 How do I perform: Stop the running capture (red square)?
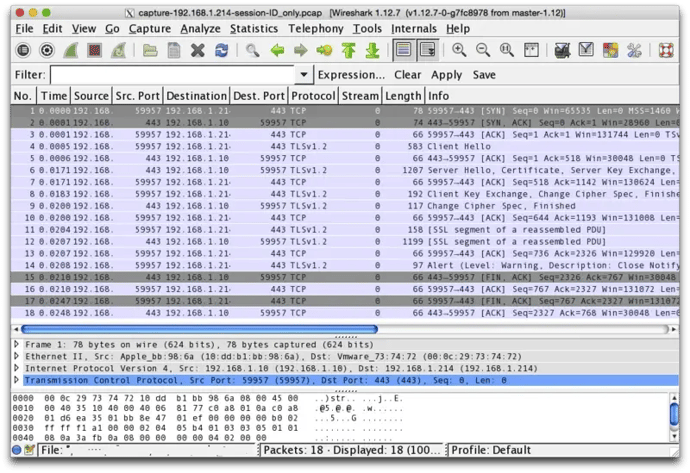pyautogui.click(x=95, y=50)
